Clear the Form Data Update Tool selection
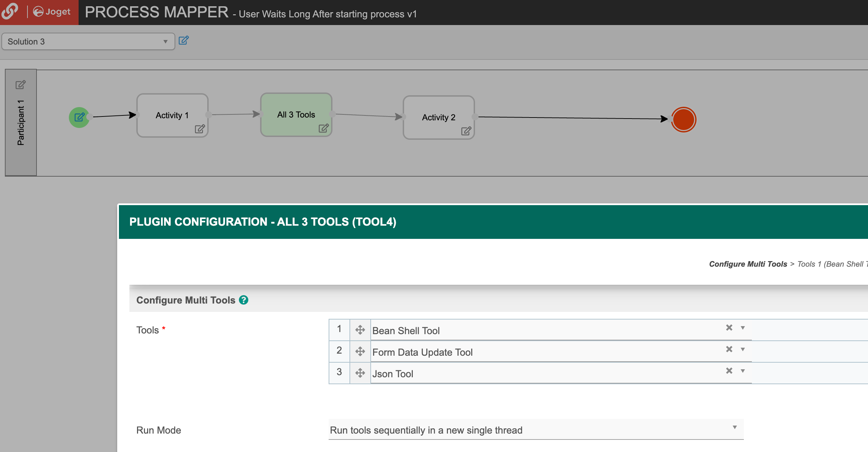The height and width of the screenshot is (452, 868). 729,349
